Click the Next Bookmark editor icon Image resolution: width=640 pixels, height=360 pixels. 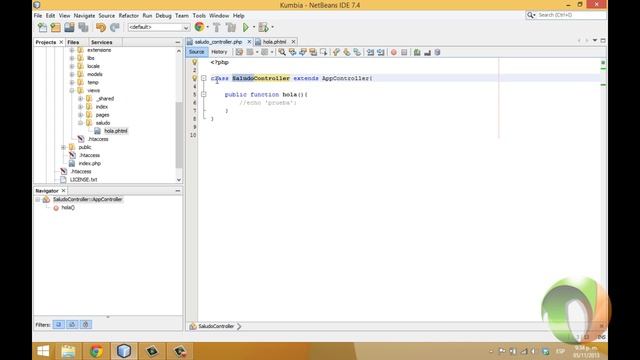tap(347, 52)
